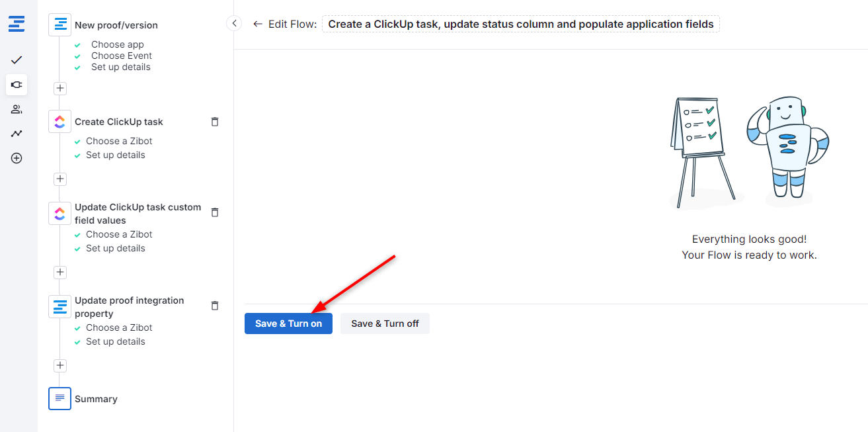This screenshot has height=432, width=868.
Task: Delete Update ClickUp task custom field values step
Action: click(x=214, y=212)
